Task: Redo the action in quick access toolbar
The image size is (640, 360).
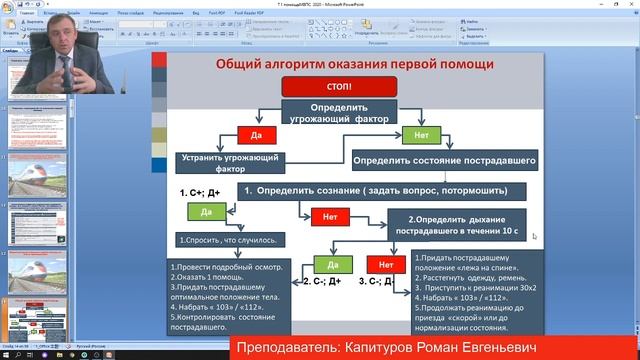Action: pos(38,4)
